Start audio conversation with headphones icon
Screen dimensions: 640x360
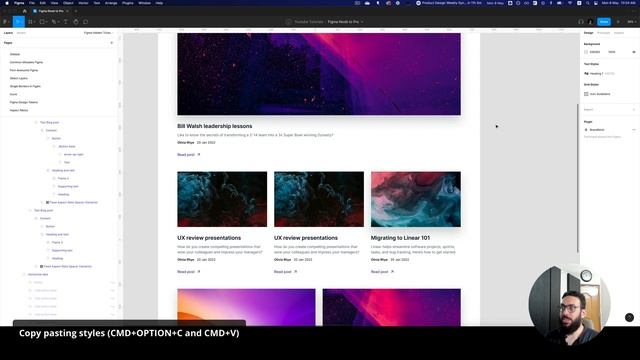pyautogui.click(x=580, y=22)
